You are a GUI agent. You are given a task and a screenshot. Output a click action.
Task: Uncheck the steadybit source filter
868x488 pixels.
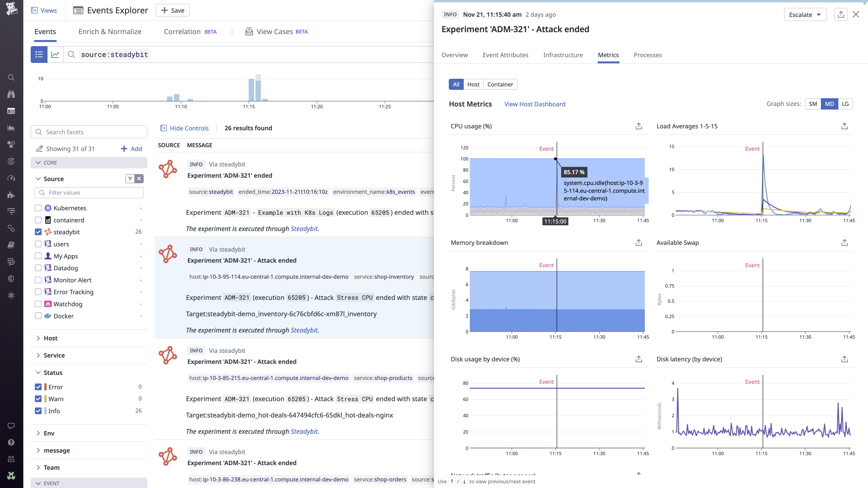click(x=38, y=232)
